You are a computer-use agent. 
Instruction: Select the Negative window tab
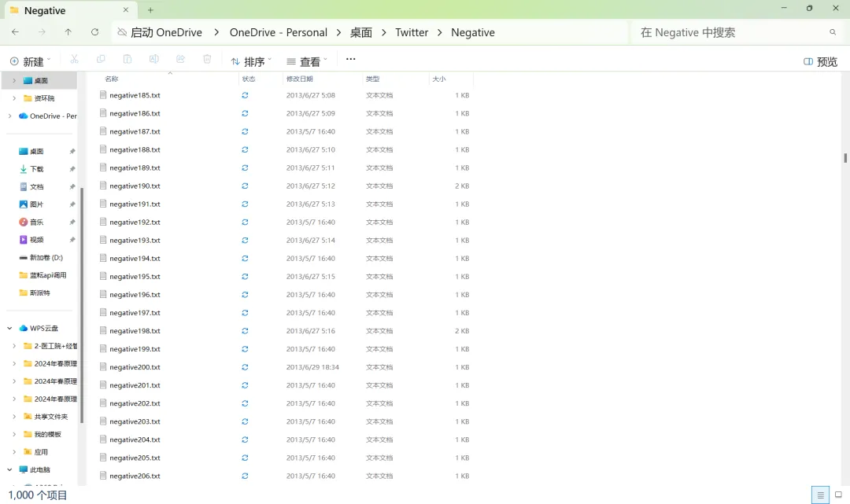(69, 10)
